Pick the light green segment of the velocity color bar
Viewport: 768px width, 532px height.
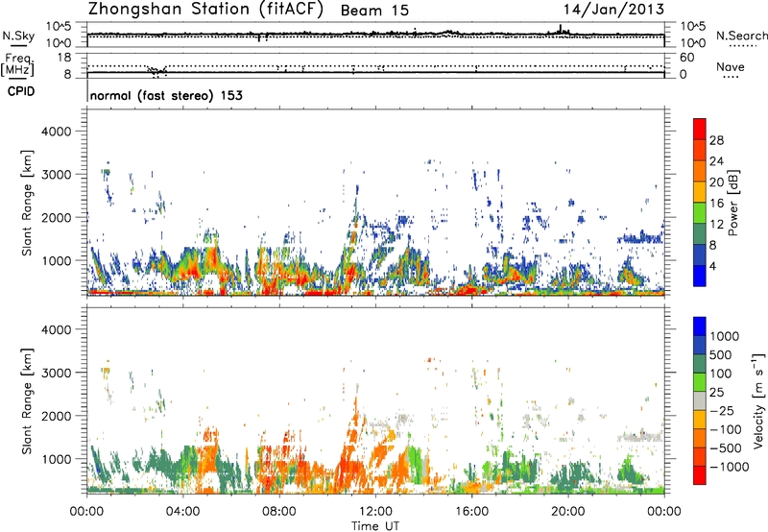coord(700,382)
